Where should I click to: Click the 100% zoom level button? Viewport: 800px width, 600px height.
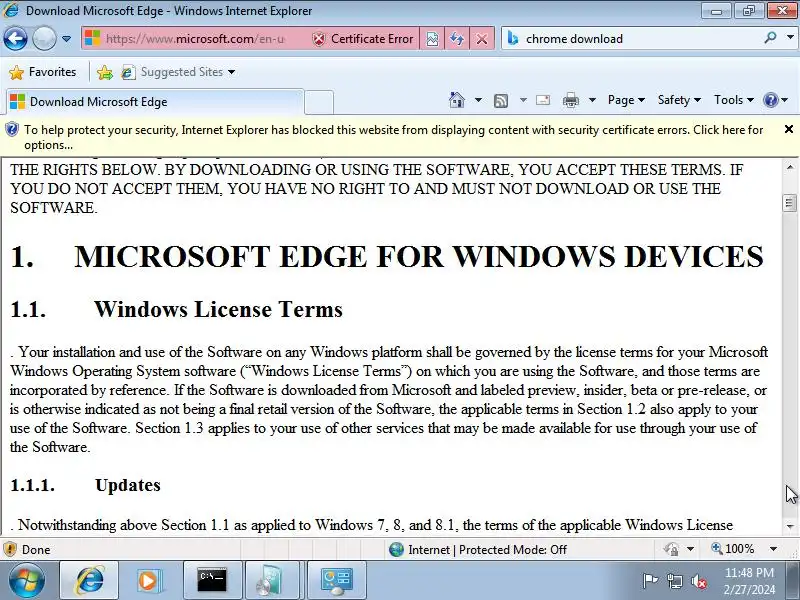point(733,549)
